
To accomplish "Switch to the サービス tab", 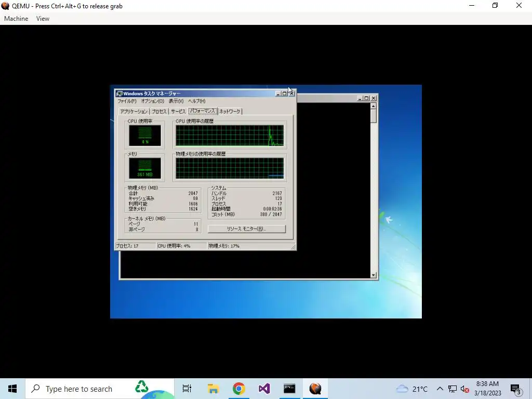I will coord(178,111).
